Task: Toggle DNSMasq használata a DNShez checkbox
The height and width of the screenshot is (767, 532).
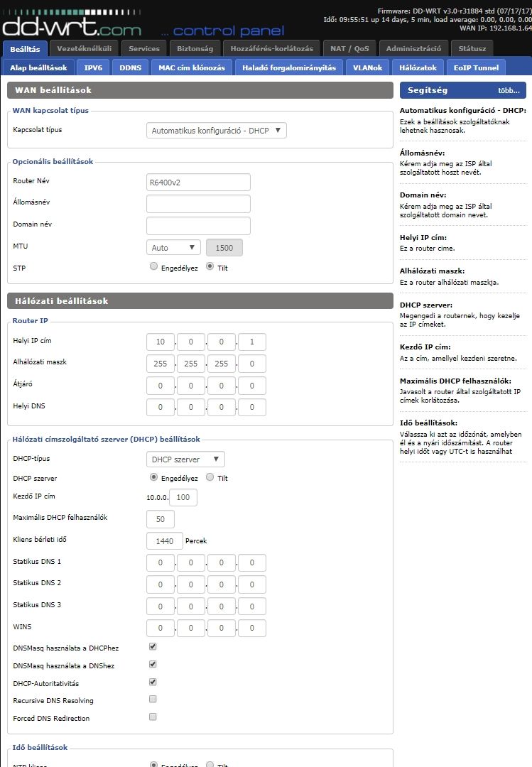Action: [x=153, y=664]
